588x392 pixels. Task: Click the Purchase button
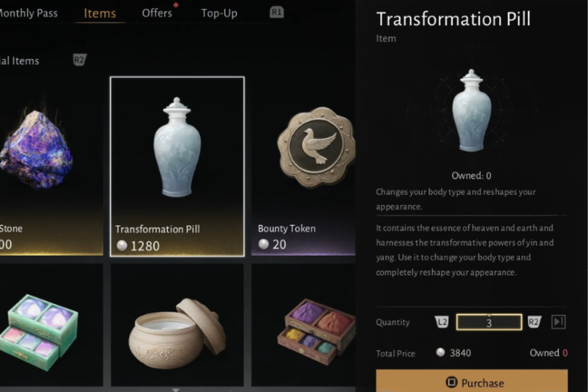point(472,381)
